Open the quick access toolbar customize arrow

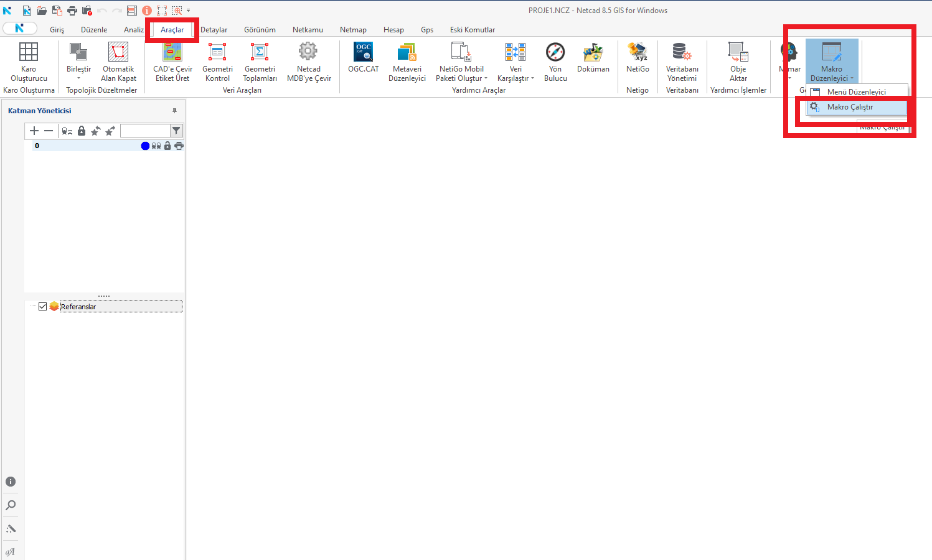tap(189, 11)
